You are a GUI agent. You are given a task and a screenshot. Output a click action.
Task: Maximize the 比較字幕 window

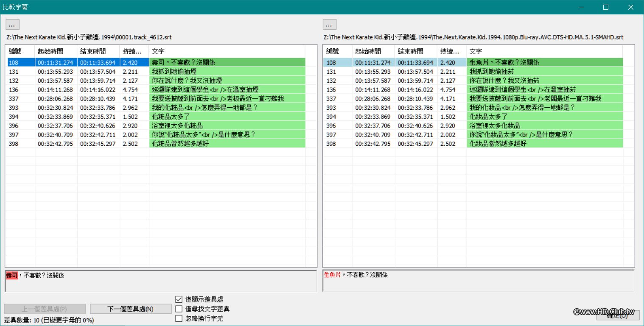pos(606,7)
